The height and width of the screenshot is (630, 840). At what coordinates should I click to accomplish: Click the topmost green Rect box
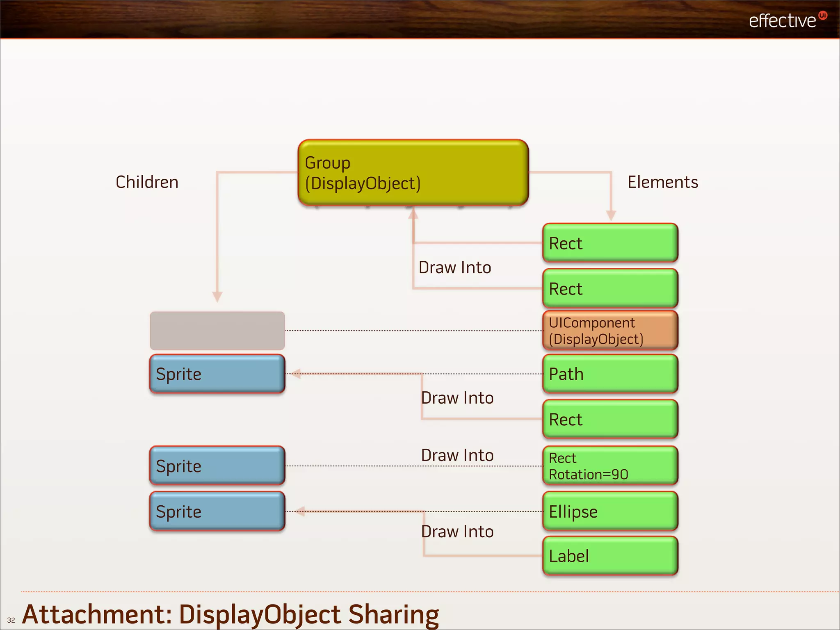(x=610, y=243)
